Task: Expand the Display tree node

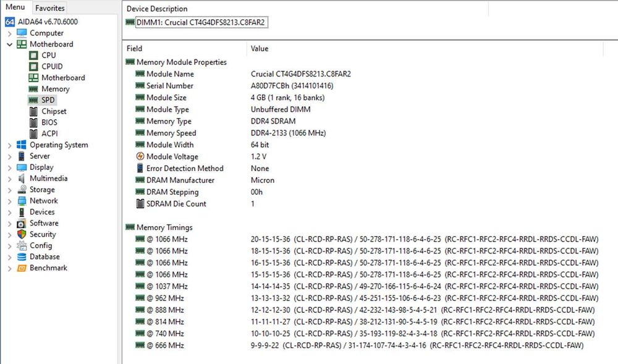Action: [10, 167]
